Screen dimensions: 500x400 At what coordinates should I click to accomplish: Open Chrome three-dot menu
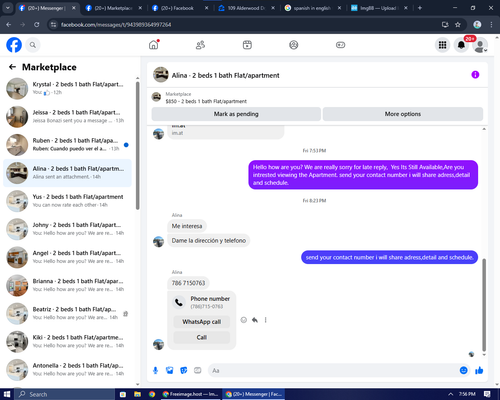pos(491,24)
